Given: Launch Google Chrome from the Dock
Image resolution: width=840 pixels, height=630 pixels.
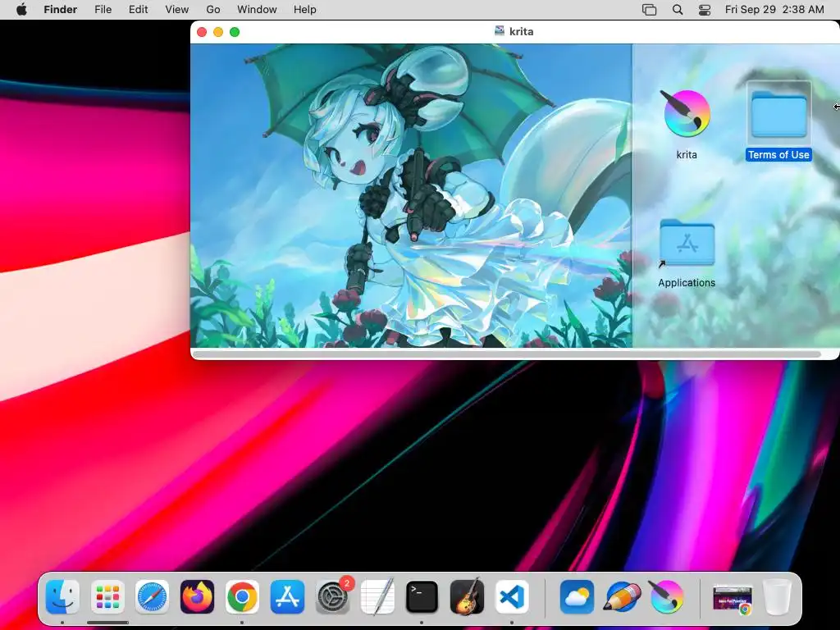Looking at the screenshot, I should pyautogui.click(x=242, y=596).
